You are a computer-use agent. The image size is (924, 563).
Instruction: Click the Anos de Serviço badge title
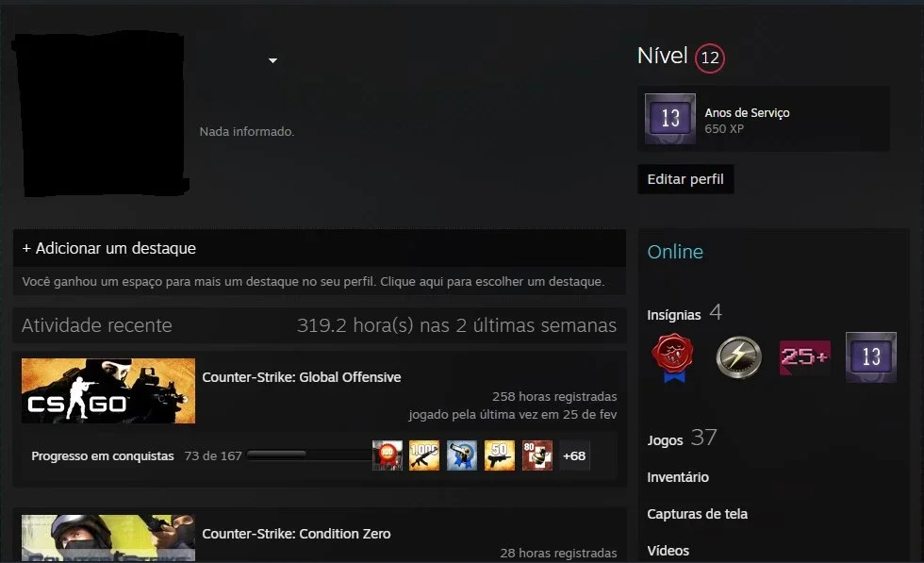coord(747,112)
